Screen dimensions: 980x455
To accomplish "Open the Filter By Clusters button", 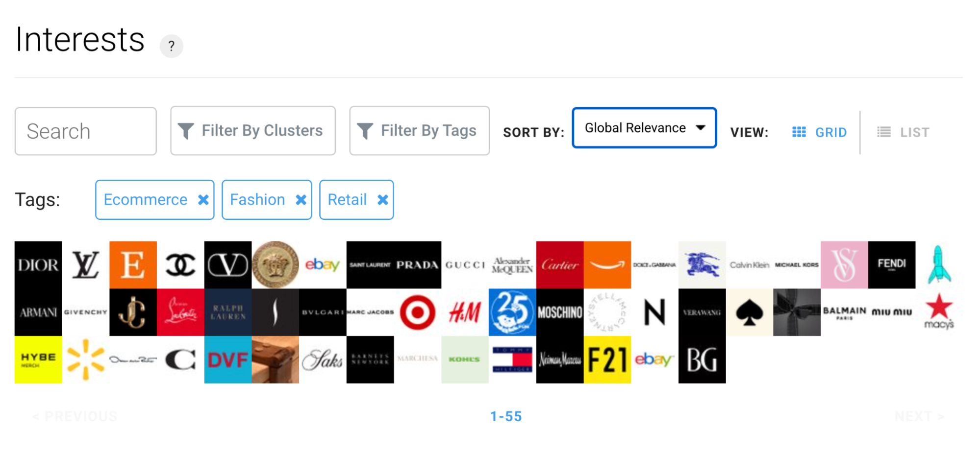I will tap(253, 131).
